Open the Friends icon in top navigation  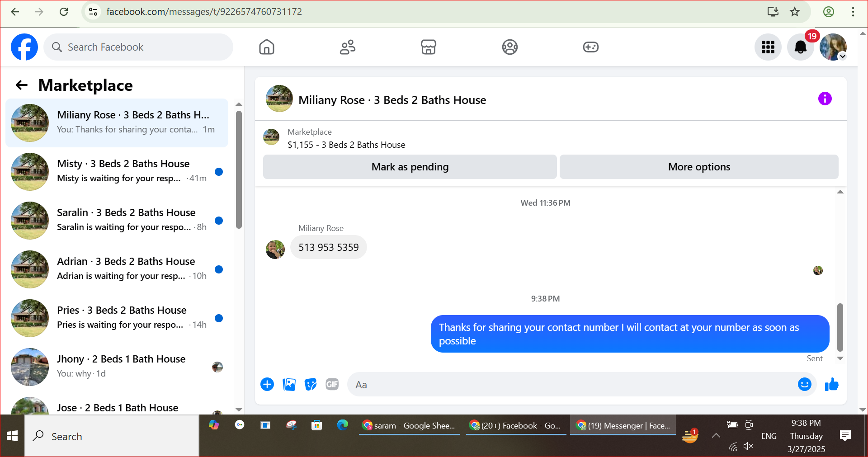click(348, 47)
